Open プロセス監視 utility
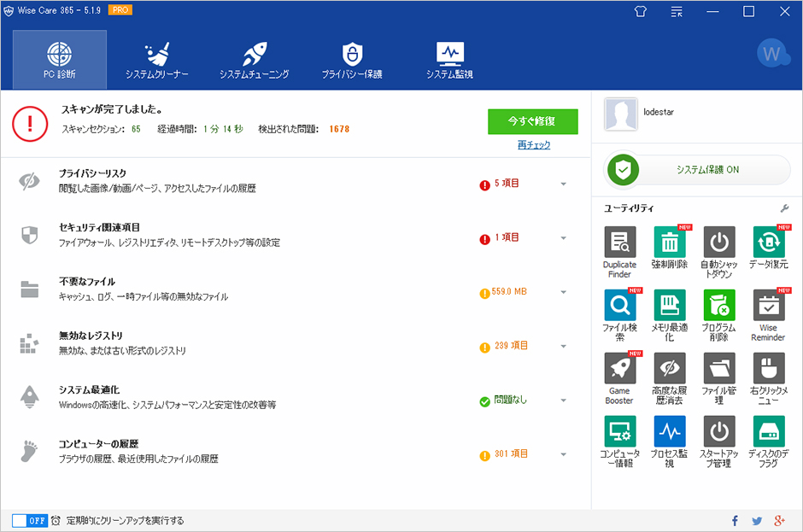 pos(670,441)
